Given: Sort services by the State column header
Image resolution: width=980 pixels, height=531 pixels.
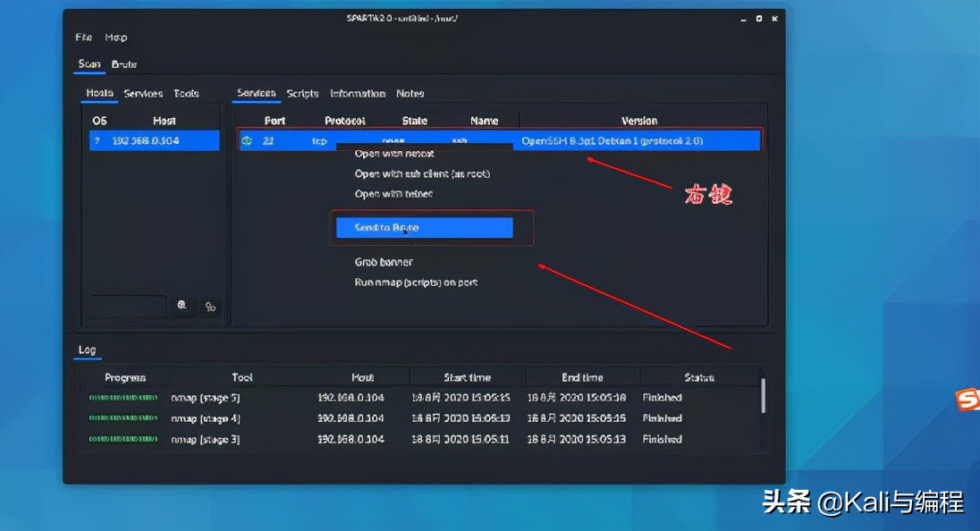Looking at the screenshot, I should point(415,121).
